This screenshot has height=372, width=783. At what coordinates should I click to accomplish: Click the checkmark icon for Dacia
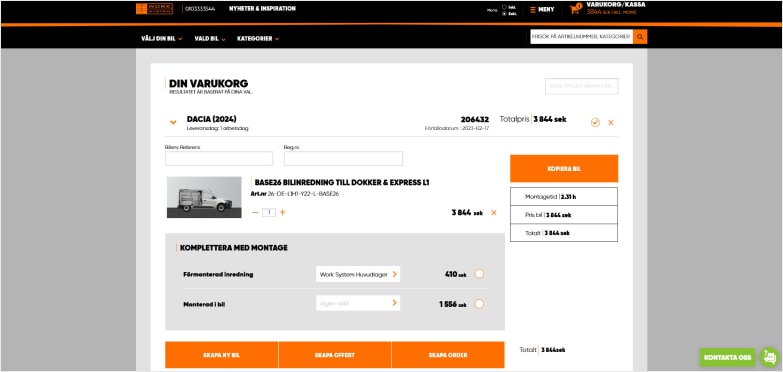(595, 122)
